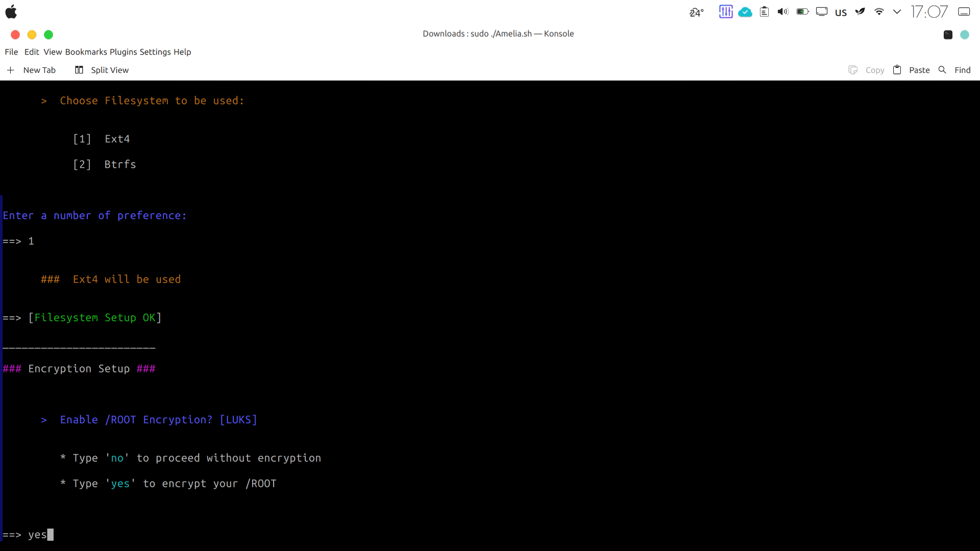Expand hidden system tray icons arrow

pyautogui.click(x=897, y=12)
